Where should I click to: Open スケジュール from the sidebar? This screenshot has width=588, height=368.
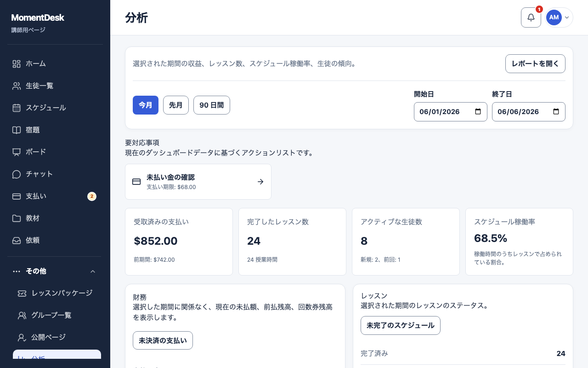coord(55,108)
